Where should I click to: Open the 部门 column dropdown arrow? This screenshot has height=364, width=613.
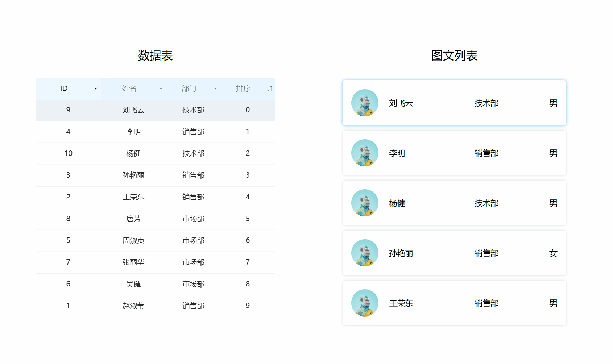pyautogui.click(x=215, y=89)
